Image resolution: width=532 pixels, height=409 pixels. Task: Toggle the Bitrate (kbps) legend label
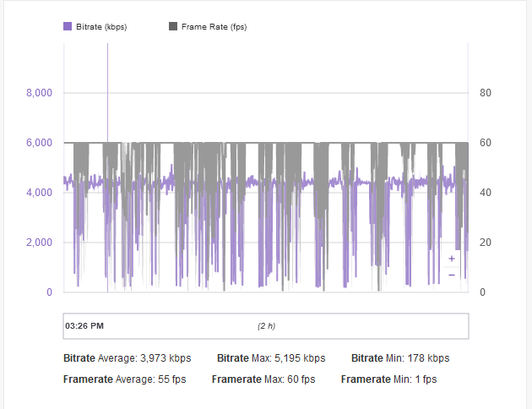(101, 27)
